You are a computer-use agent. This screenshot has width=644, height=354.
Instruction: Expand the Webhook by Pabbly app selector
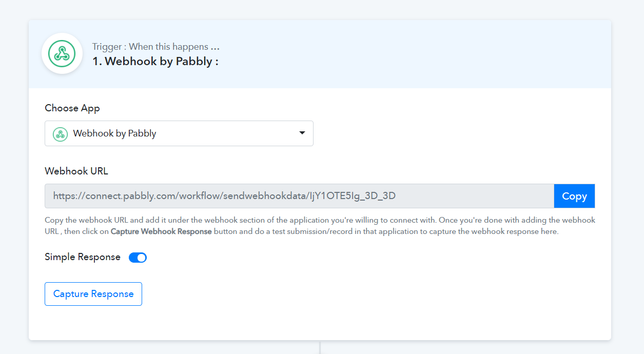coord(179,133)
